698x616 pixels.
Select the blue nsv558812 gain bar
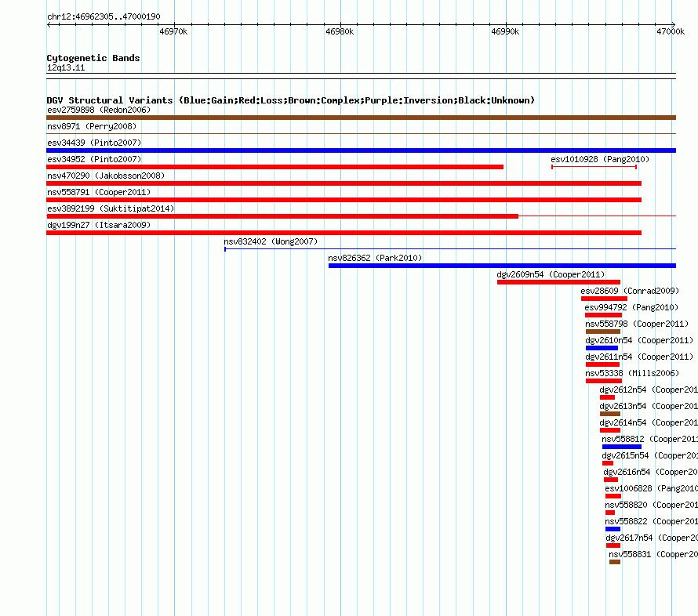622,447
